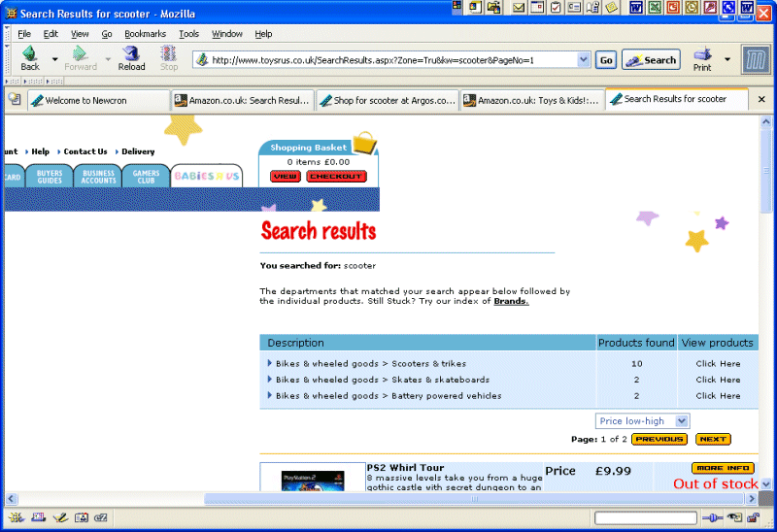Open the Forward history dropdown arrow
Viewport: 777px width, 532px height.
click(108, 59)
